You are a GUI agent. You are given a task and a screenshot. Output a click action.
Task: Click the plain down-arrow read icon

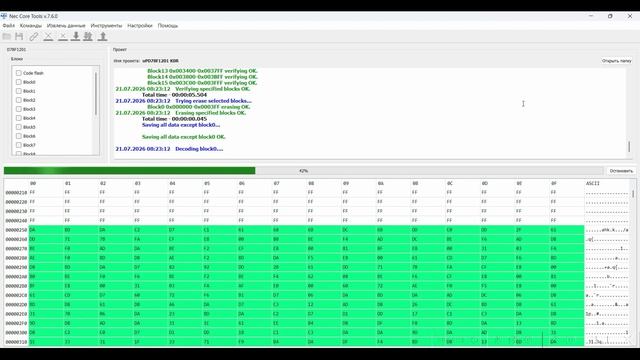click(x=76, y=37)
